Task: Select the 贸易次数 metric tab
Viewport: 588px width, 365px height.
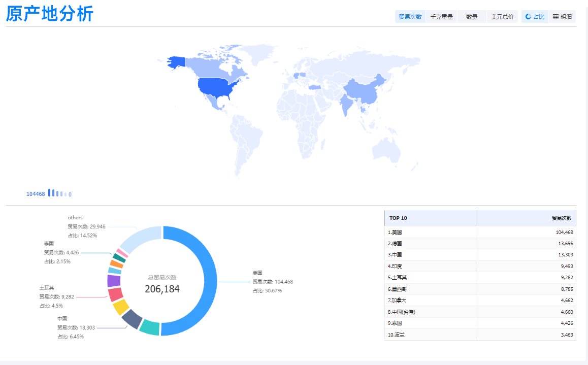Action: click(410, 17)
